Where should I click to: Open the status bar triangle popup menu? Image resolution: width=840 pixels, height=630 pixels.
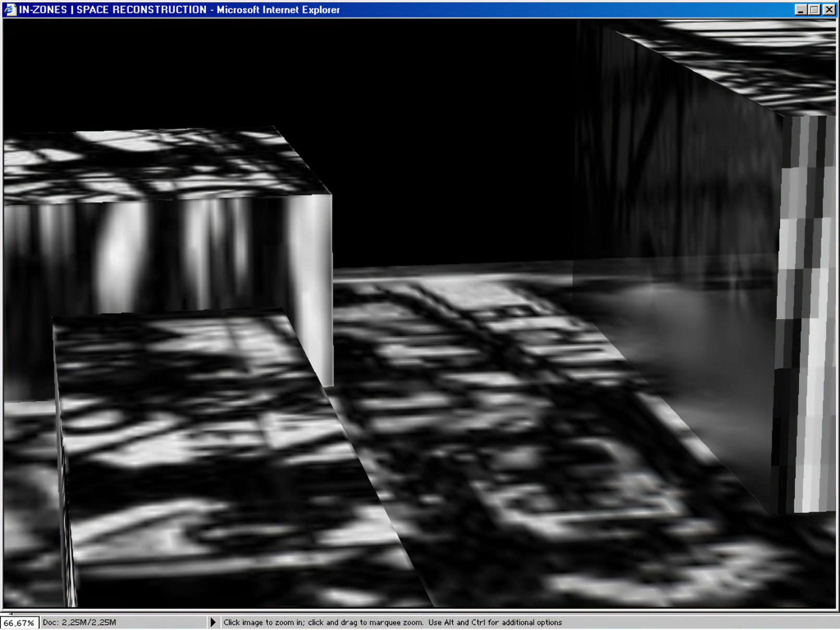[213, 622]
